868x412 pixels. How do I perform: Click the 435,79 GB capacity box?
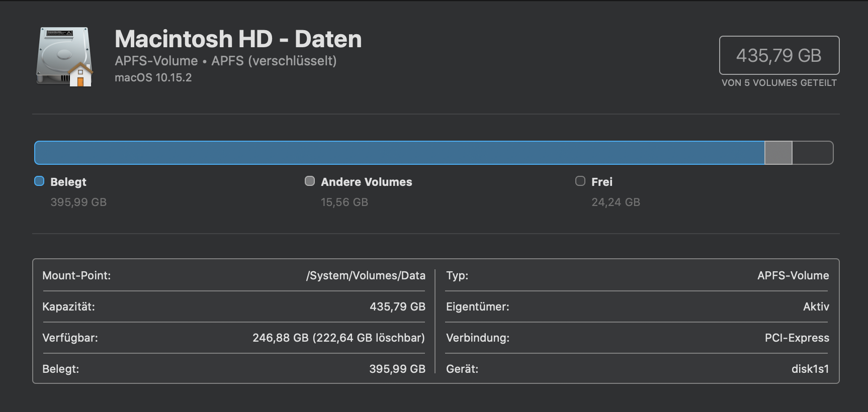(779, 55)
